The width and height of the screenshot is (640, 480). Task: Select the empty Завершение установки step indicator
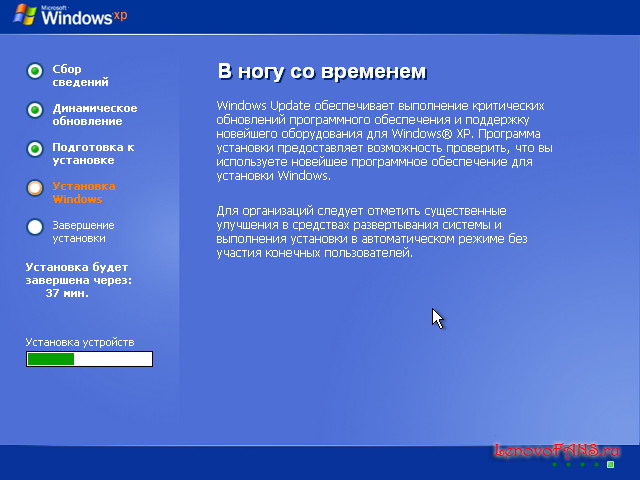click(x=35, y=226)
